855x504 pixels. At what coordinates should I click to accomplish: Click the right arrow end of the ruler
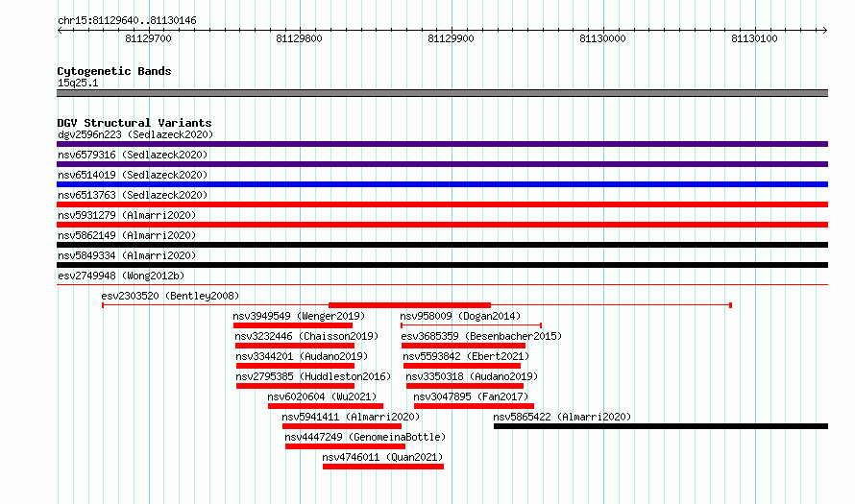(x=825, y=31)
